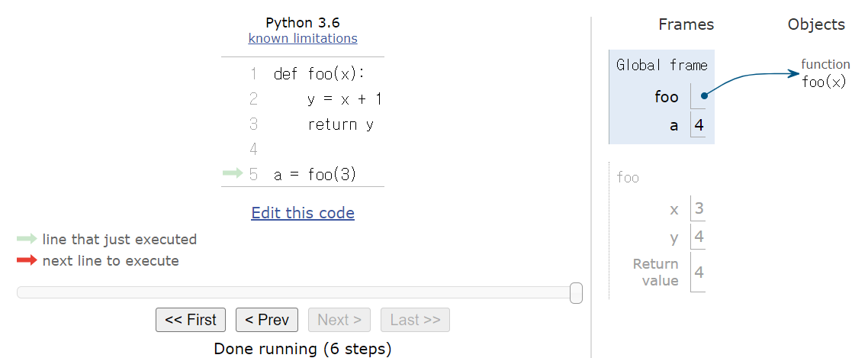This screenshot has height=358, width=868.
Task: Click the Frames column header
Action: pos(686,24)
